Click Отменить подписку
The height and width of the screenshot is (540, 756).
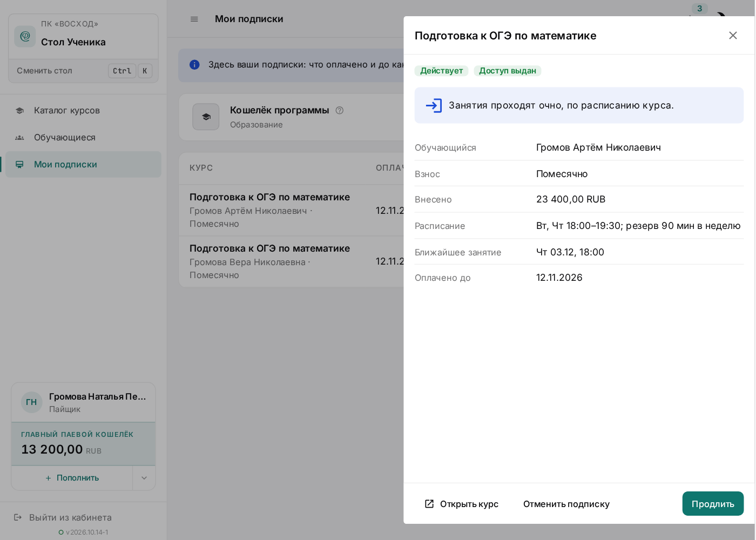pos(566,504)
